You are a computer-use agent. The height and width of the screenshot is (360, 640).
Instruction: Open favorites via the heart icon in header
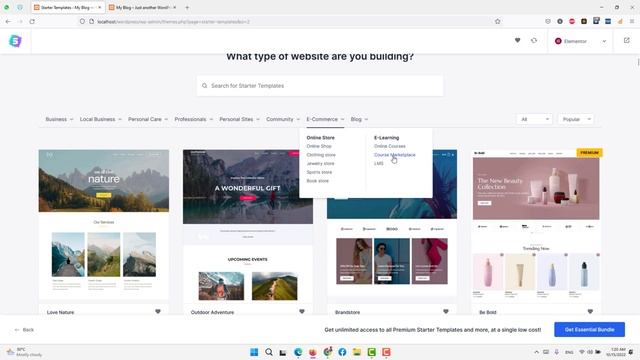pyautogui.click(x=517, y=40)
